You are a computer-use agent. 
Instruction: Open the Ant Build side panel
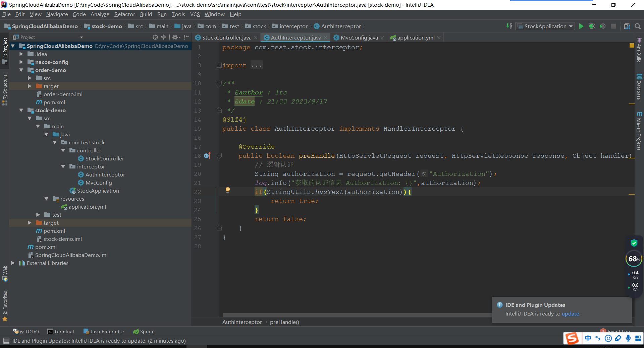pyautogui.click(x=639, y=50)
